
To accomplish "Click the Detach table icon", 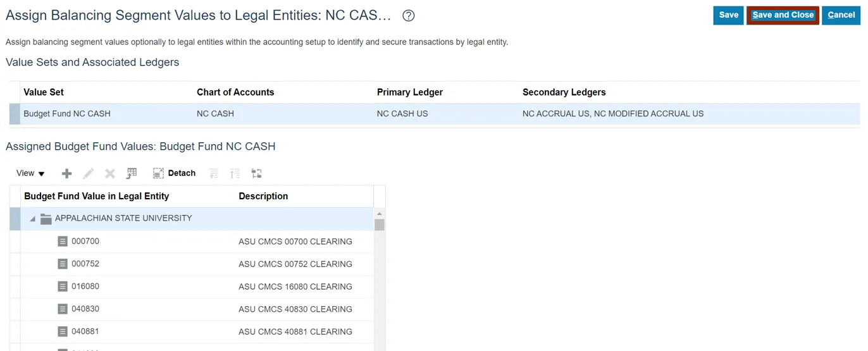I will [174, 173].
